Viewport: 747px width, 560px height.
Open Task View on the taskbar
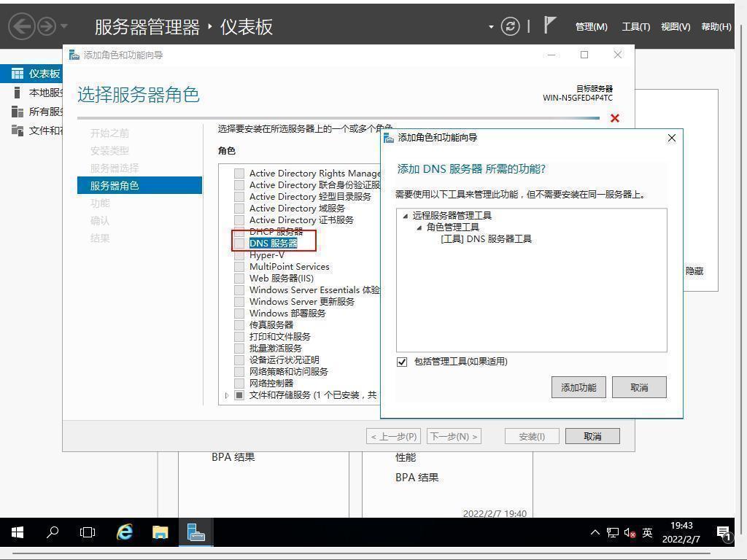click(88, 532)
